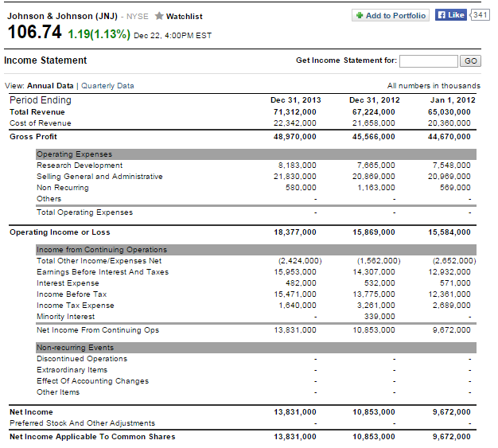Click the Facebook Like button
This screenshot has height=448, width=498.
point(451,15)
